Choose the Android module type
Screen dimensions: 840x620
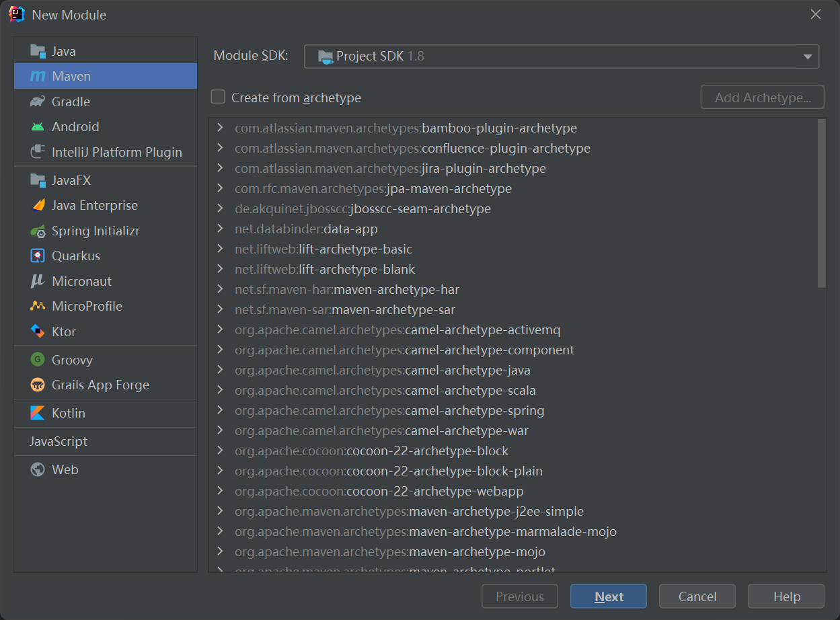(x=74, y=126)
